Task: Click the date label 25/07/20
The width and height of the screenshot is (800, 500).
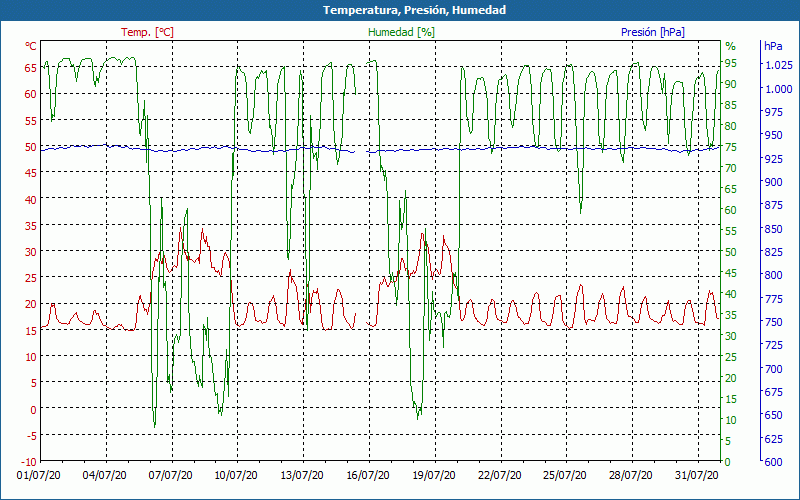Action: coord(565,475)
